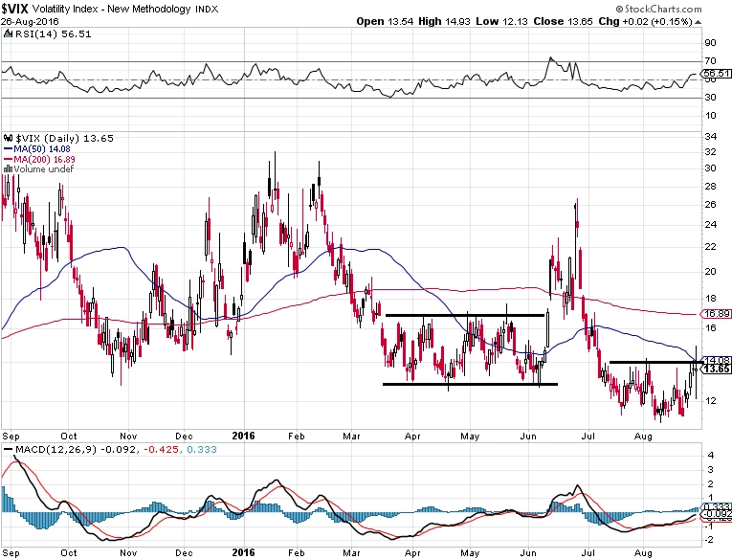The image size is (732, 560).
Task: Click the 0.333 MACD histogram value tag
Action: tap(717, 506)
